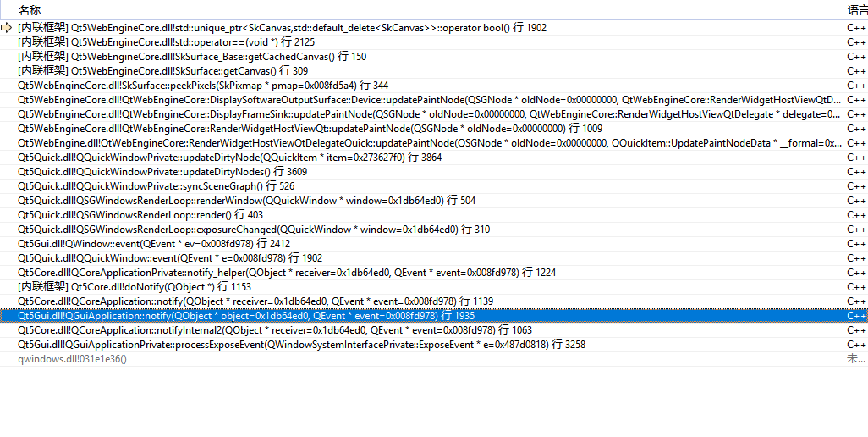Click the 未... language cell of qwindows.dll row
Viewport: 868px width, 437px height.
pos(856,359)
